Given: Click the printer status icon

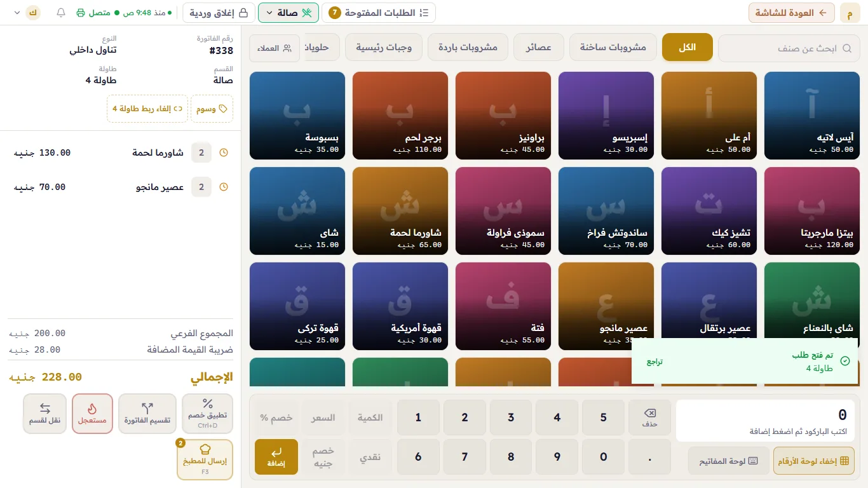Looking at the screenshot, I should tap(81, 13).
